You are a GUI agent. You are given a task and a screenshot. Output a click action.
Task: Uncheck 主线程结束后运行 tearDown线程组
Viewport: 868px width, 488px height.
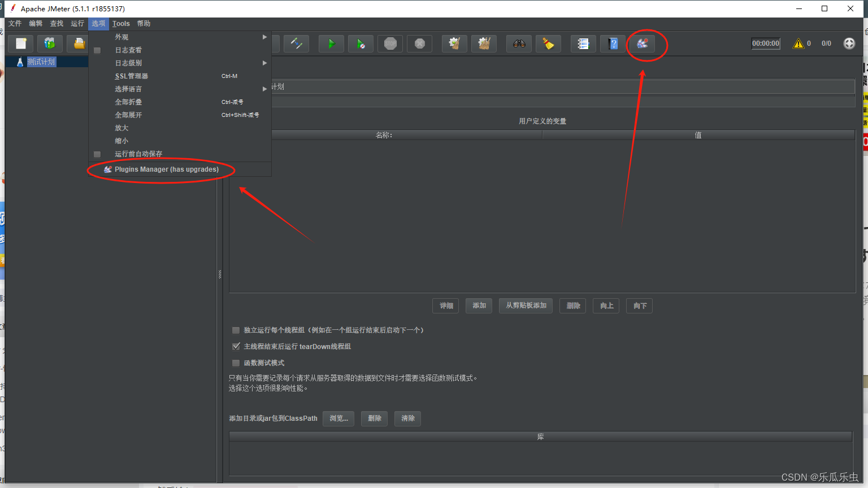236,347
